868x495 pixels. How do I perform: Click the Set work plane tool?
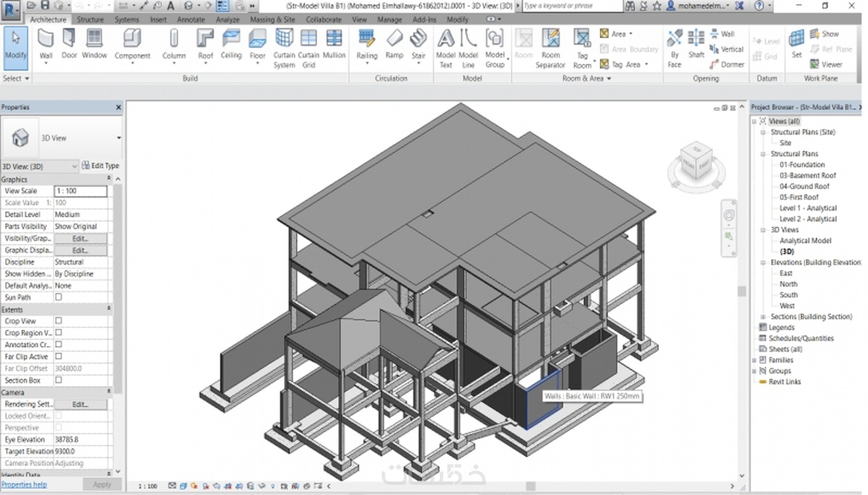[x=797, y=45]
